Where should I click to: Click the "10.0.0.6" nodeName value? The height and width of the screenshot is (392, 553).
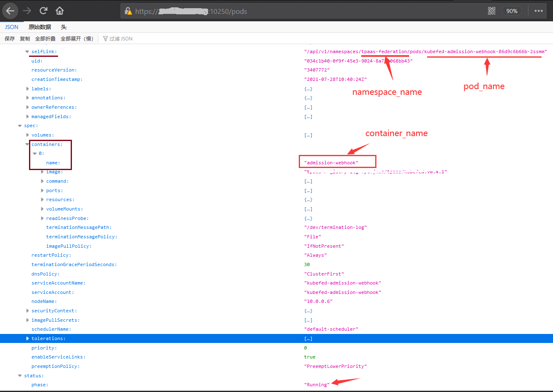click(318, 301)
